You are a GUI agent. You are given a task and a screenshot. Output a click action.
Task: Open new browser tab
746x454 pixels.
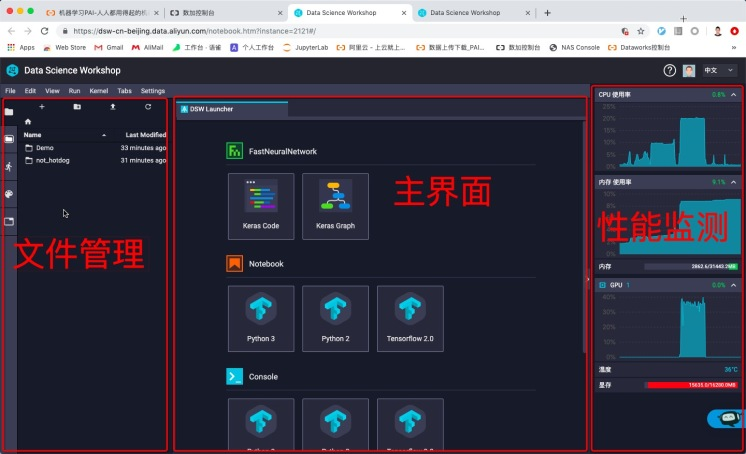coord(547,13)
